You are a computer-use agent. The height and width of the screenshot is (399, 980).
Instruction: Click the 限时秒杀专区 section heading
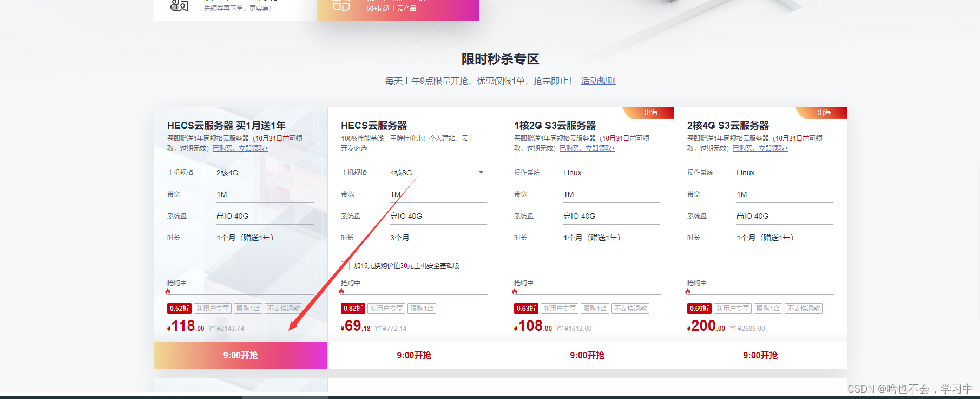(501, 59)
